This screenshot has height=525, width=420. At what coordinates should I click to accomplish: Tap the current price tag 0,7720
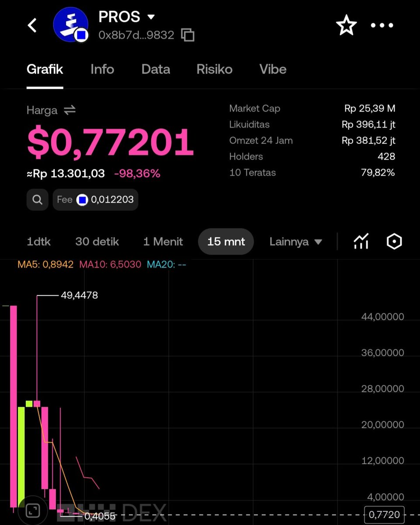384,514
